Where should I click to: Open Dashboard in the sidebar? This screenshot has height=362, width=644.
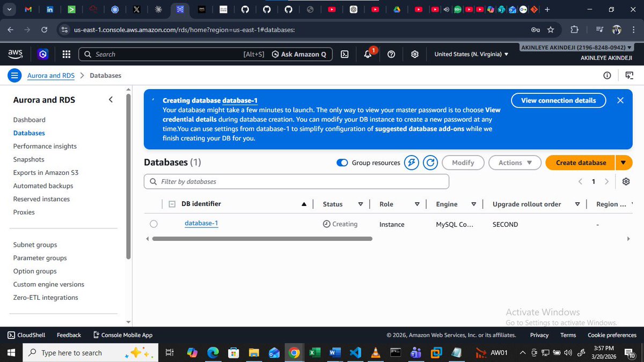(x=30, y=120)
